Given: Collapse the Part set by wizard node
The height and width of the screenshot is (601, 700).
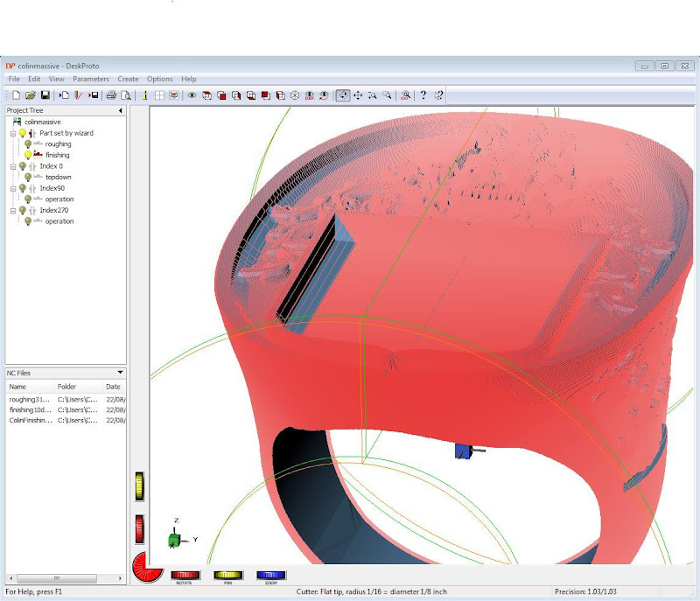Looking at the screenshot, I should 12,133.
